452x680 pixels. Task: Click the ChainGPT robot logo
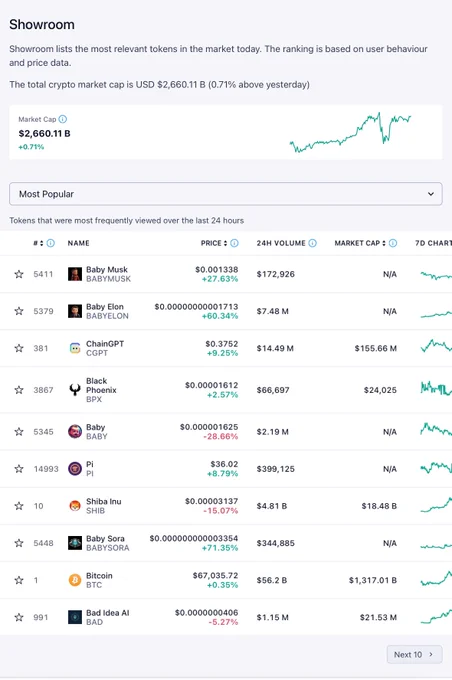tap(75, 348)
